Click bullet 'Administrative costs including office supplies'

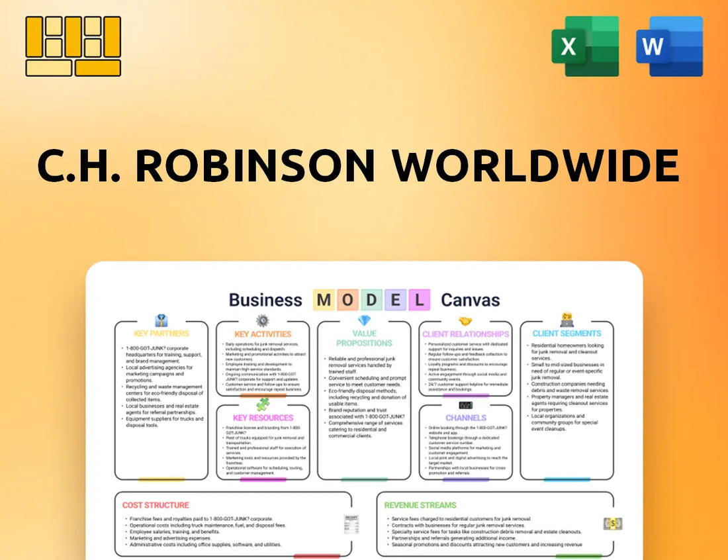[205, 545]
